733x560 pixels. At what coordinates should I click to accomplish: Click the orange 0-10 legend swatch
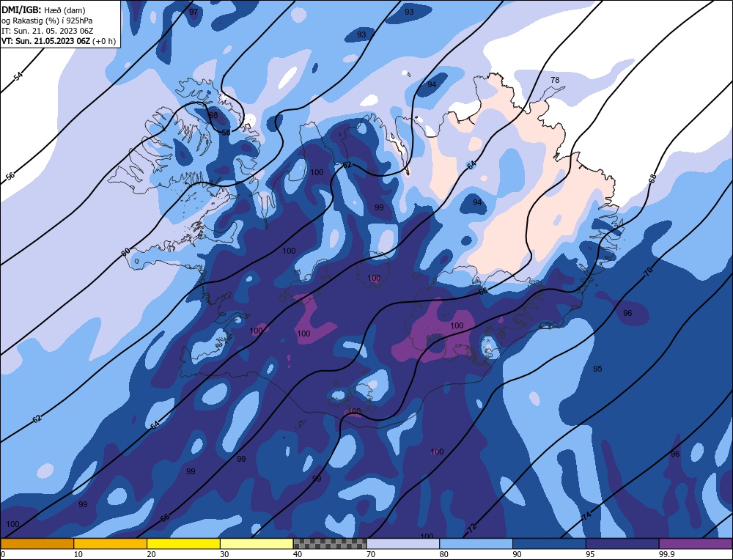[37, 544]
